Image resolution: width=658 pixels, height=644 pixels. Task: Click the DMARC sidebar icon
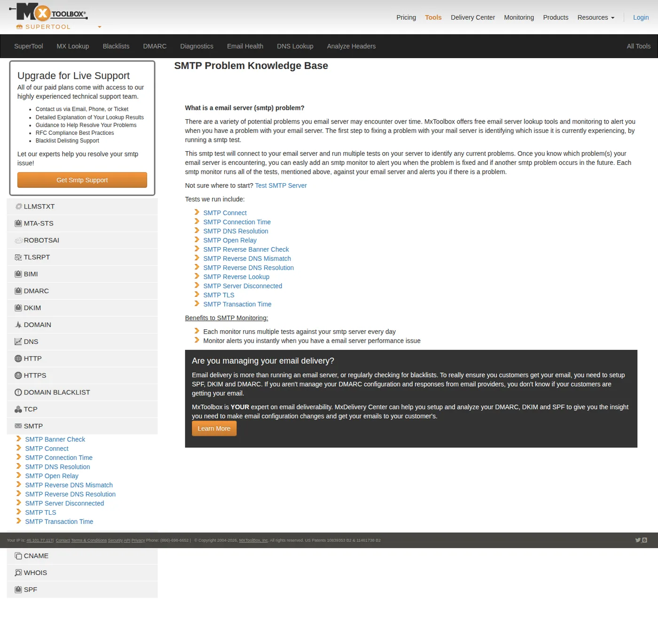click(18, 291)
